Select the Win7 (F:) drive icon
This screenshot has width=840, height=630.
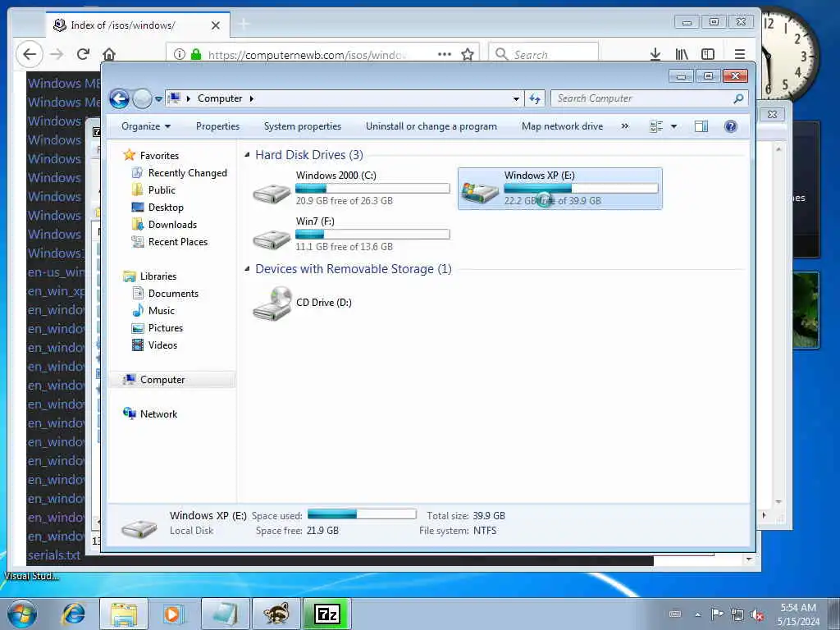[x=272, y=239]
